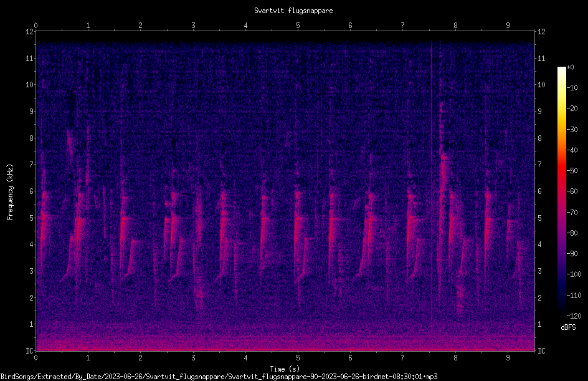The image size is (588, 381).
Task: Click "9" on the top time axis
Action: [x=508, y=26]
